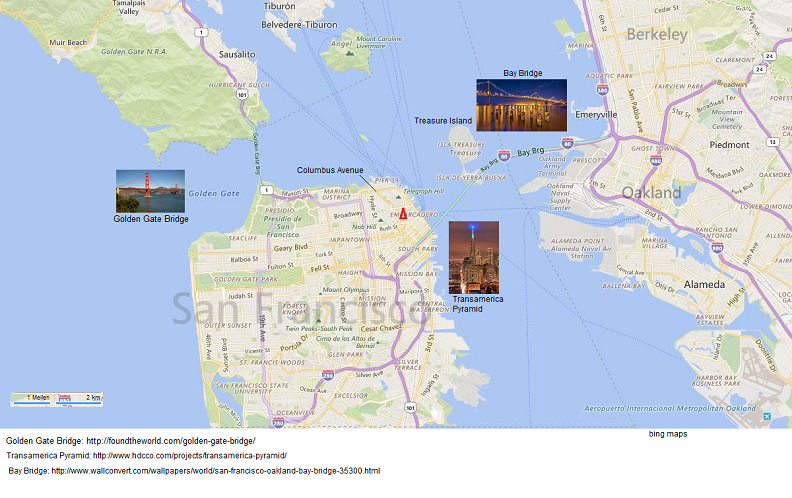This screenshot has width=792, height=498.
Task: Click the Telegraph Hill peak icon
Action: pos(398,197)
